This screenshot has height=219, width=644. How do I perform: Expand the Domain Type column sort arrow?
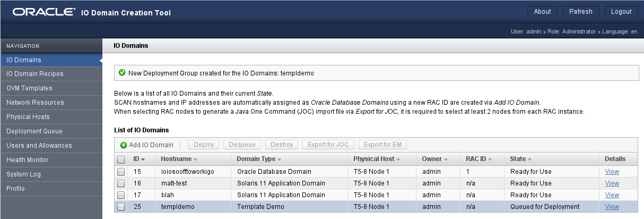(x=279, y=159)
